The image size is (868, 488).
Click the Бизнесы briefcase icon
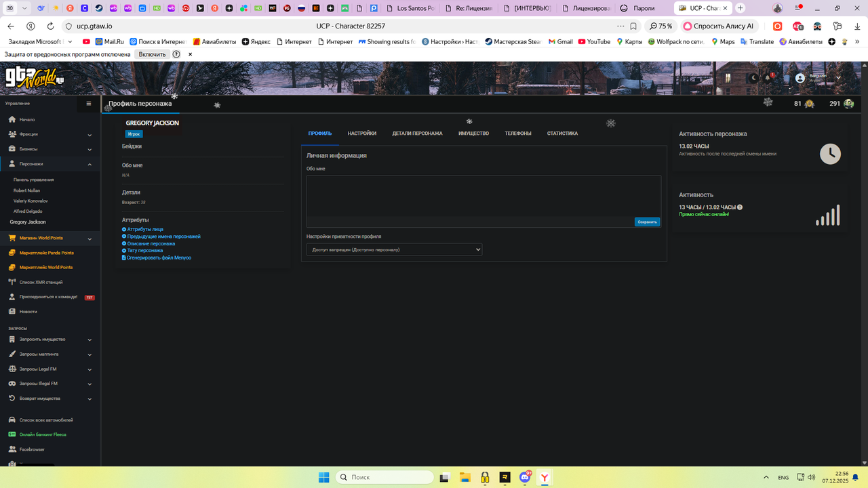(12, 148)
